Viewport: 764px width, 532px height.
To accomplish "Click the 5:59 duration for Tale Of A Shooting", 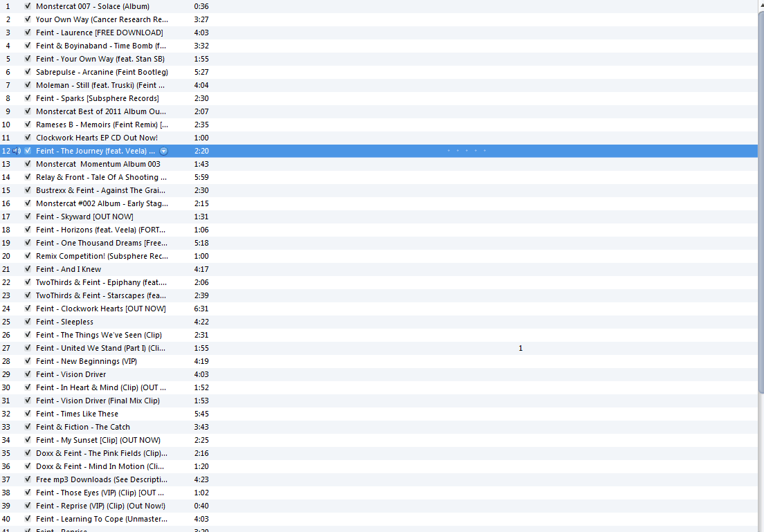I will click(201, 177).
